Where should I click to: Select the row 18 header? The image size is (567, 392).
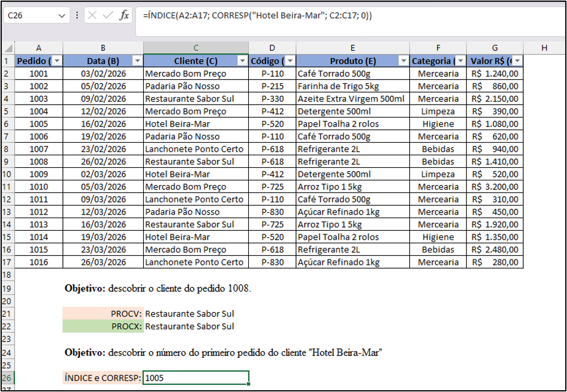(x=7, y=275)
